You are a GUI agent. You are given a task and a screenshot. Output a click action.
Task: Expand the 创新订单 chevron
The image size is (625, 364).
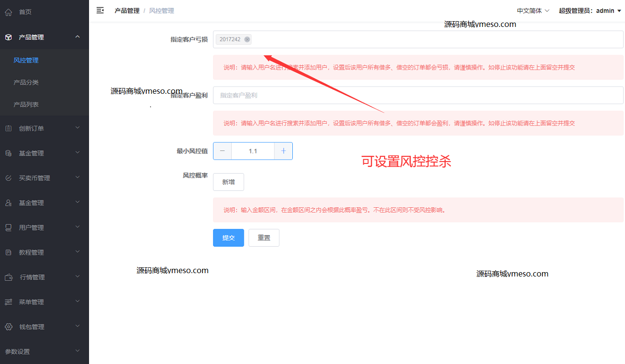click(77, 128)
